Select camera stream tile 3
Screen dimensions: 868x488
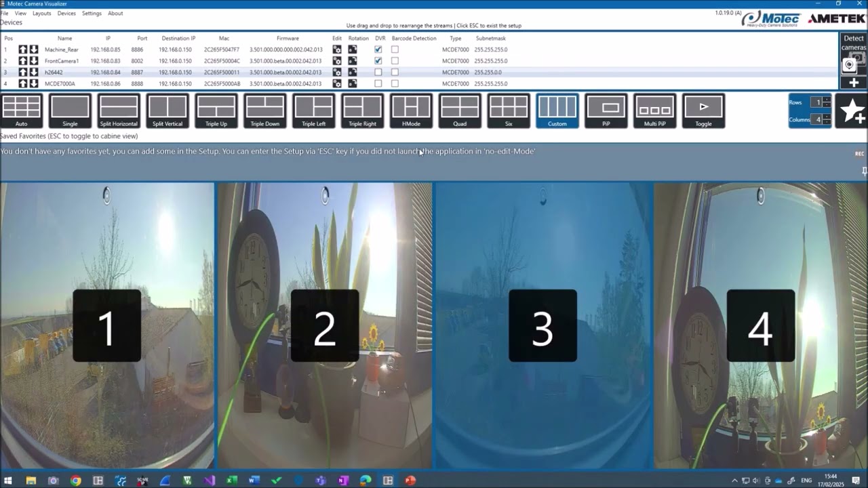point(542,325)
